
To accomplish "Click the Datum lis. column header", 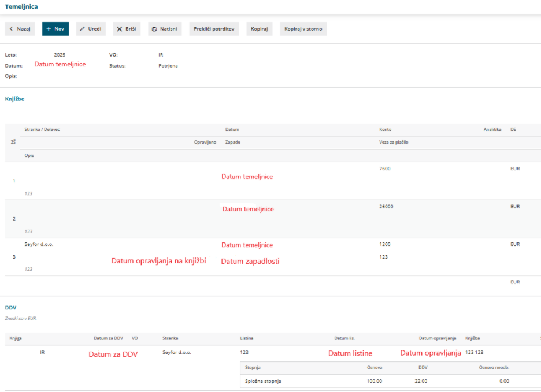I will click(x=344, y=338).
